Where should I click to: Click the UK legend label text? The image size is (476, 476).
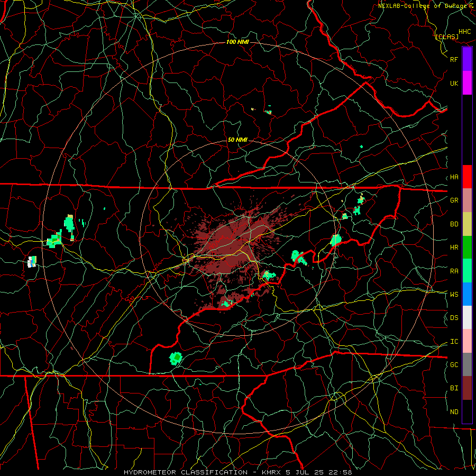tap(454, 83)
